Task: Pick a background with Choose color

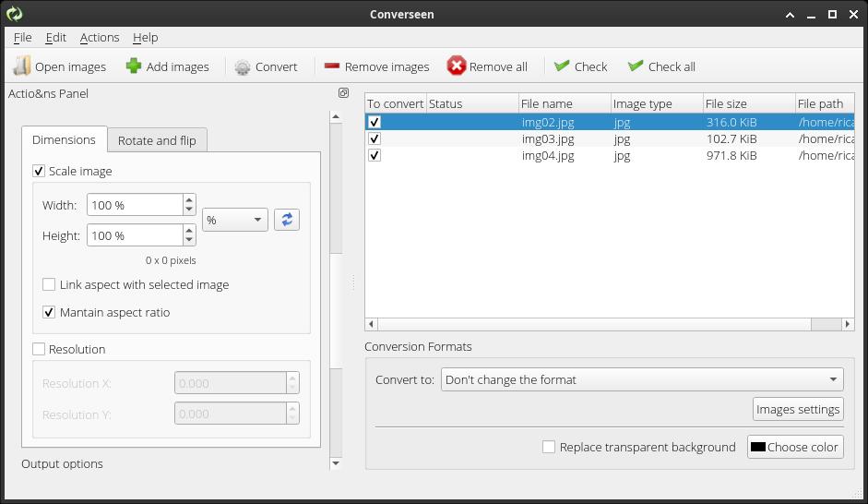Action: click(793, 447)
